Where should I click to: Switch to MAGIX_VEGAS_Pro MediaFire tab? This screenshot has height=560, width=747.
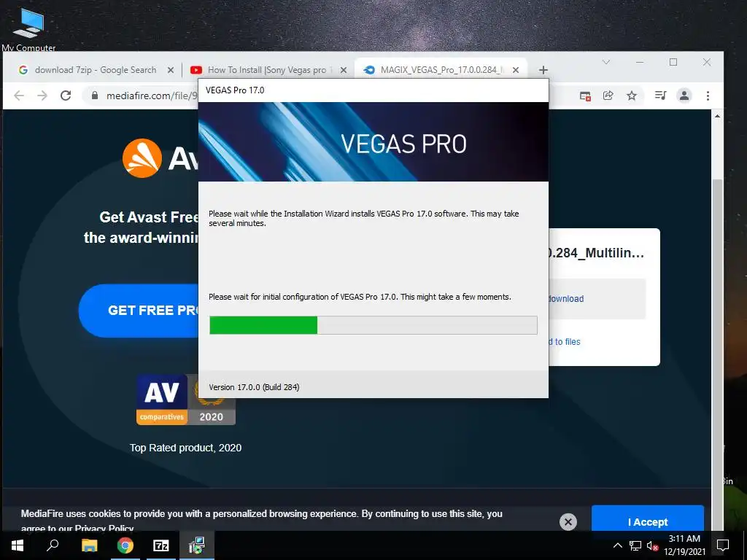point(441,70)
